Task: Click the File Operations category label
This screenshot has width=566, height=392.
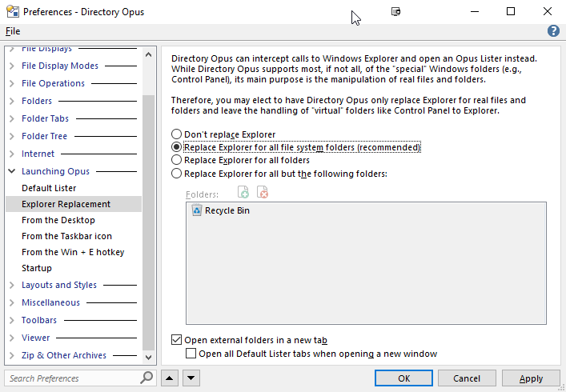Action: (x=53, y=83)
